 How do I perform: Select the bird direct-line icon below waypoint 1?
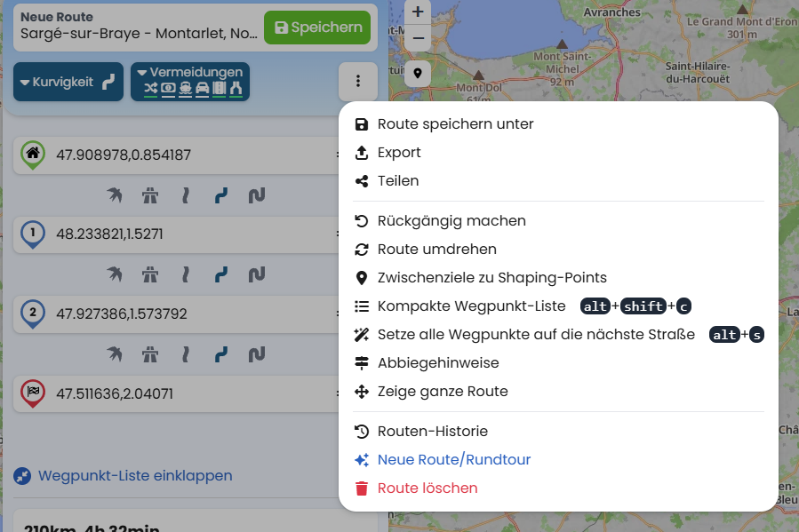click(115, 275)
